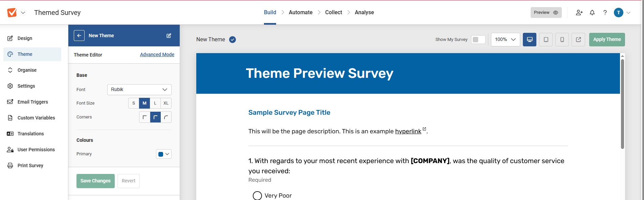Go to the Automate tab
This screenshot has height=200, width=644.
(x=301, y=13)
